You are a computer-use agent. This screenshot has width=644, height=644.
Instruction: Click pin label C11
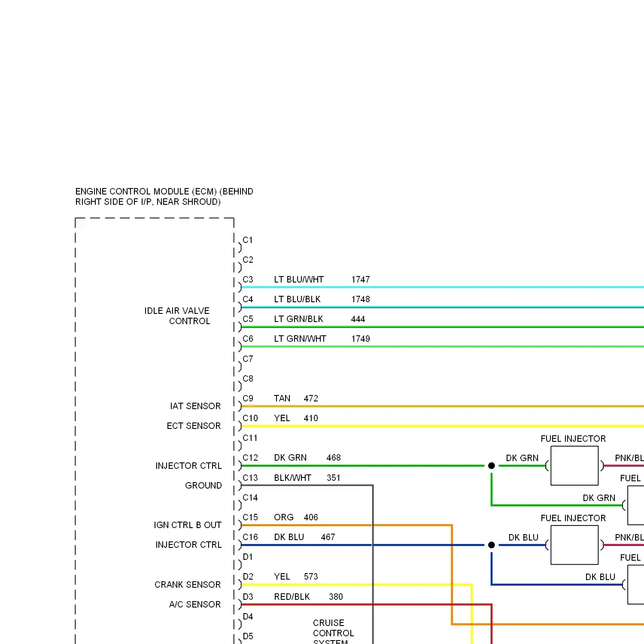(250, 438)
